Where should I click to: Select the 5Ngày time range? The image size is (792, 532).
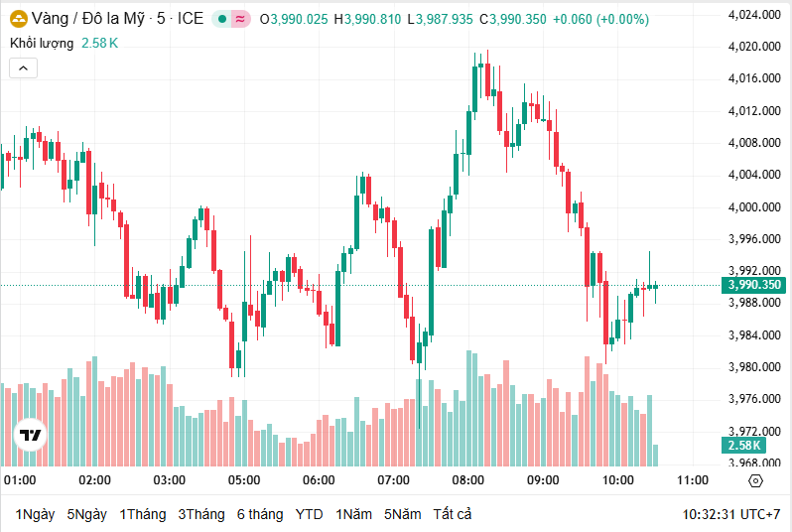click(86, 514)
